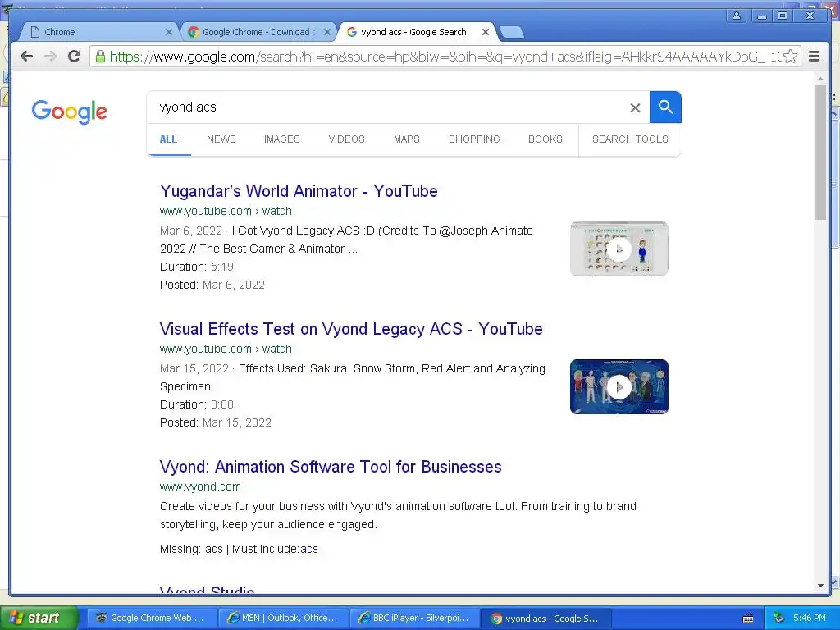
Task: Switch to 'Google Chrome Web...' taskbar window
Action: click(x=152, y=619)
